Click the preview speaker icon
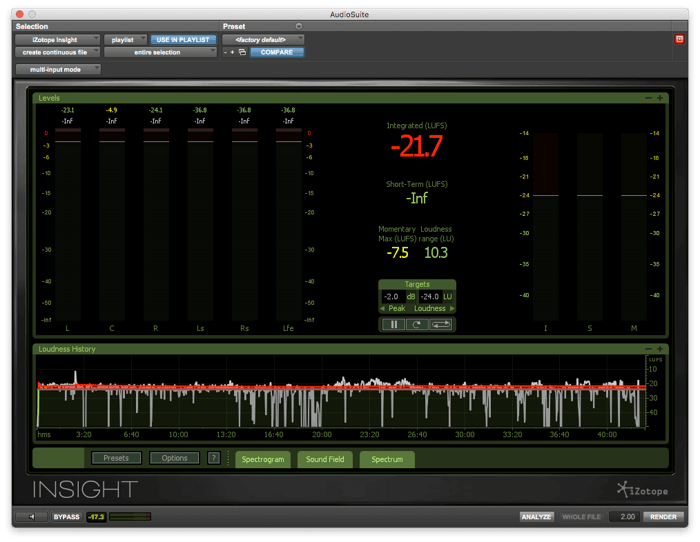This screenshot has width=700, height=542. point(32,517)
